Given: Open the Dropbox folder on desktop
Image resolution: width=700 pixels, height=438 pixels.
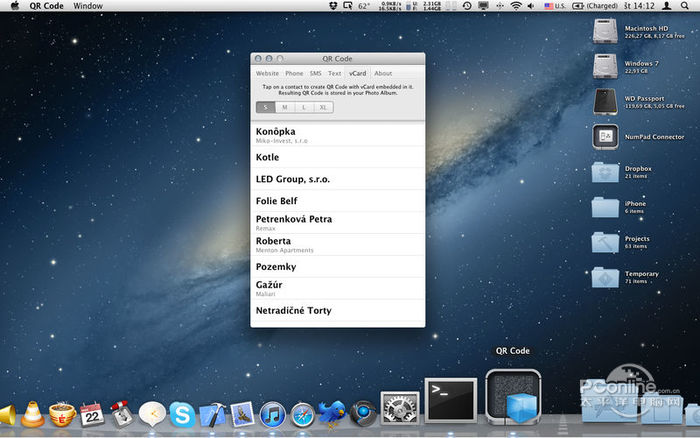Looking at the screenshot, I should [605, 172].
